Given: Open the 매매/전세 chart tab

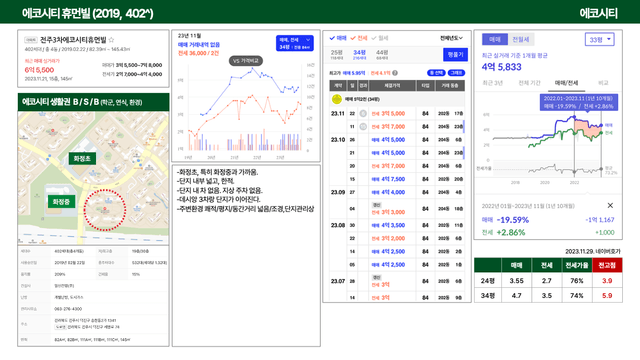Looking at the screenshot, I should (567, 83).
